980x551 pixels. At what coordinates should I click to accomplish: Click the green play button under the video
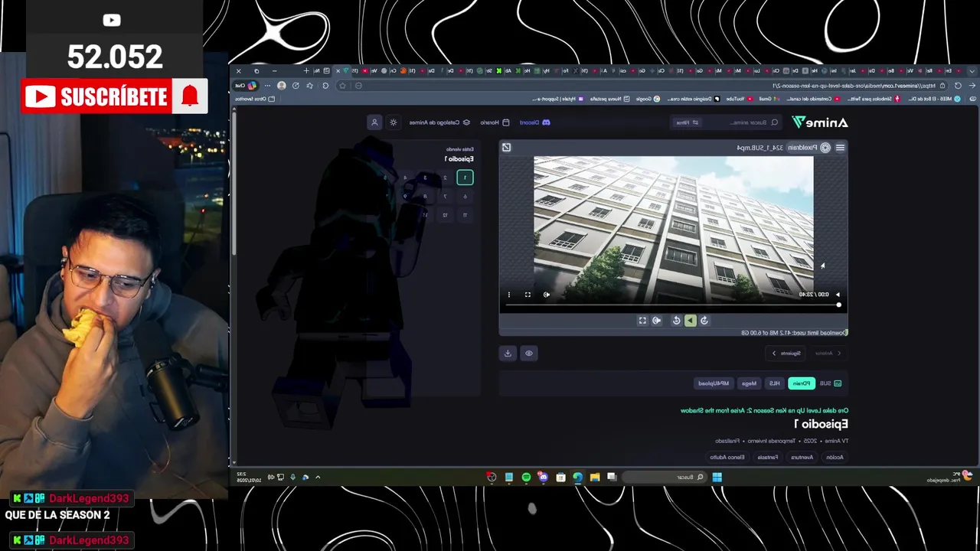tap(690, 321)
